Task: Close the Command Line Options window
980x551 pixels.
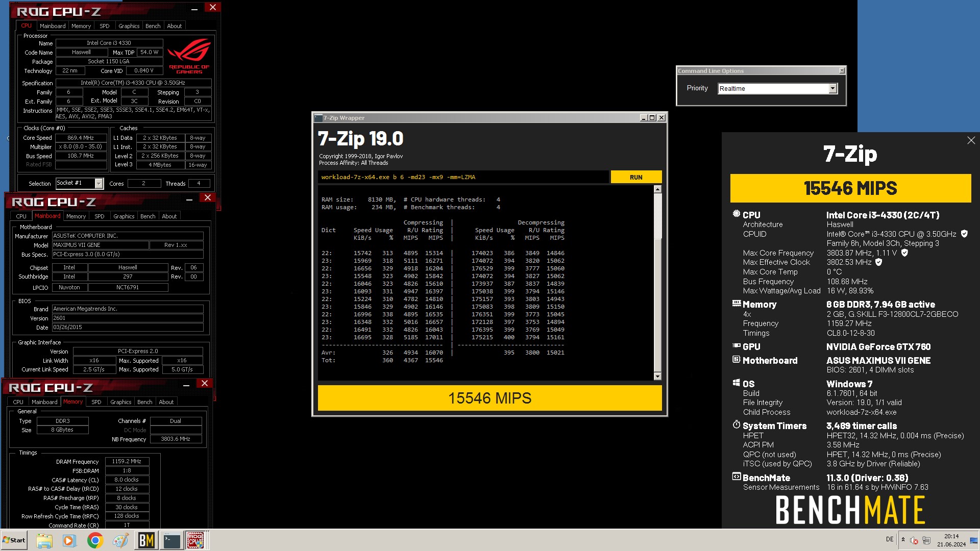Action: click(x=842, y=70)
